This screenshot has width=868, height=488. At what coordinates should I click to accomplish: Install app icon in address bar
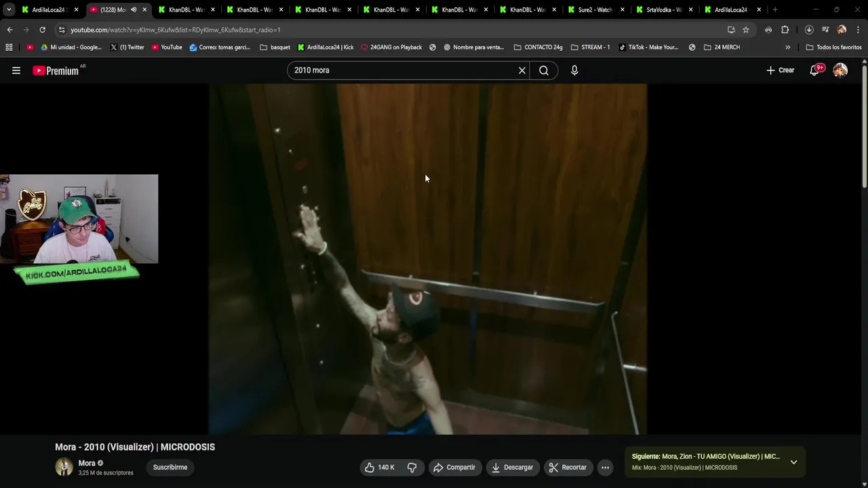point(731,30)
